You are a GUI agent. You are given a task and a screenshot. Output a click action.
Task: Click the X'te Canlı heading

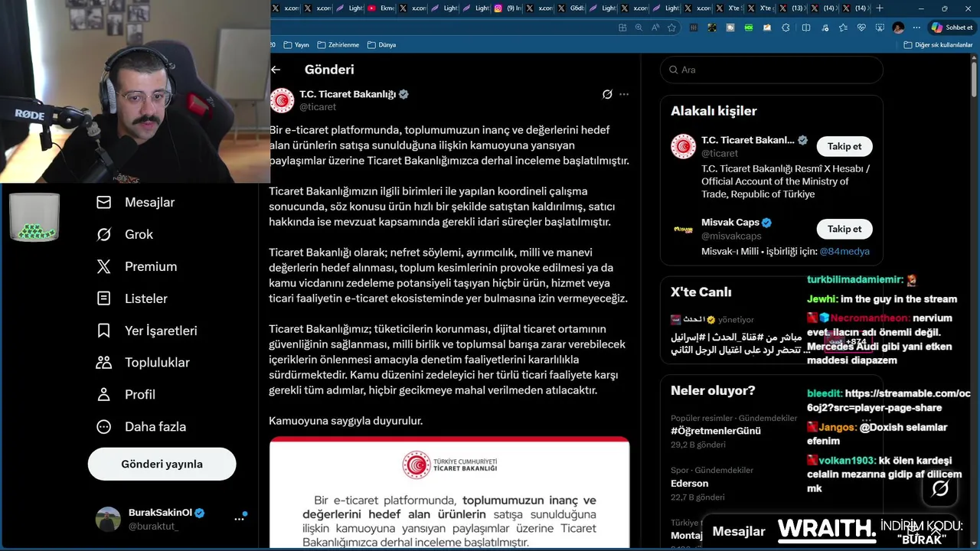(701, 292)
